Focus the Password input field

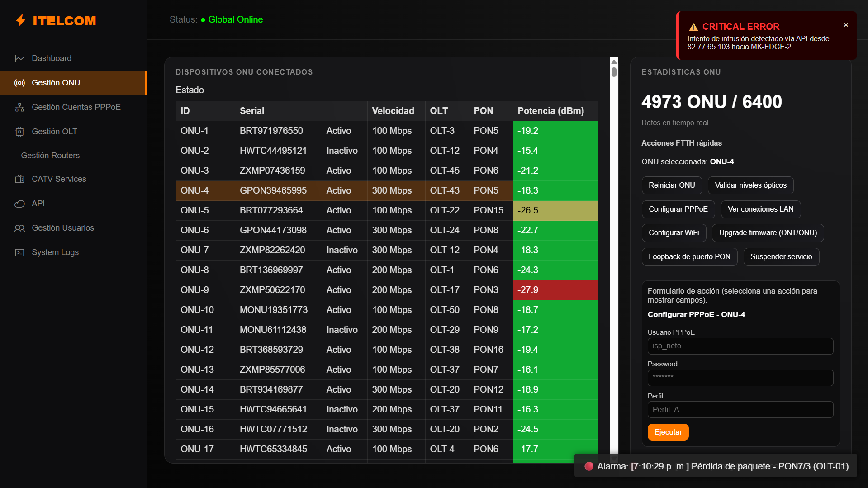(740, 378)
